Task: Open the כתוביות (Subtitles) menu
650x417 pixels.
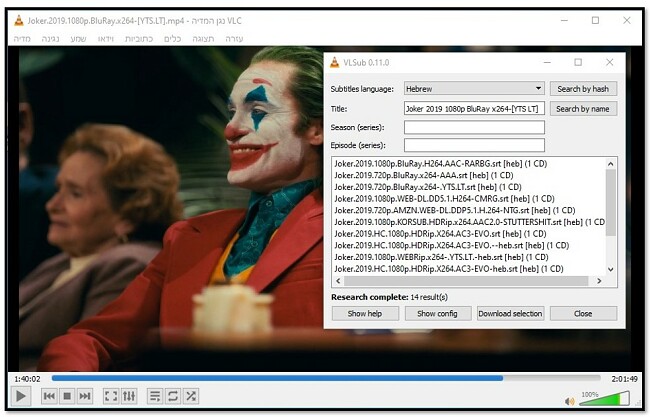Action: click(139, 39)
